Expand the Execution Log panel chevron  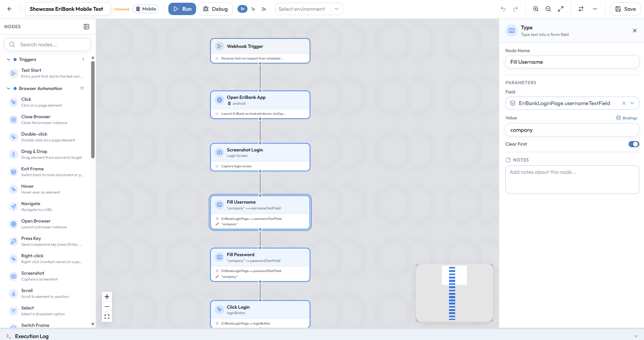pyautogui.click(x=636, y=336)
